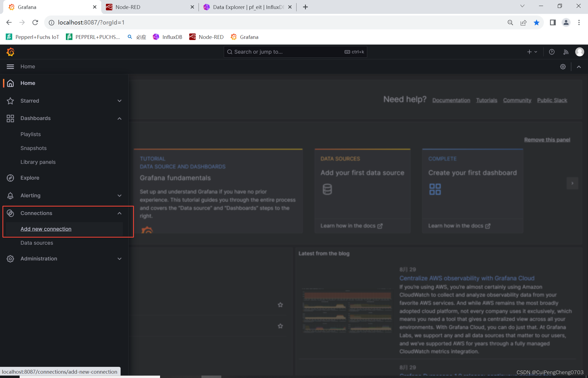Open the Help question-mark icon
This screenshot has width=588, height=378.
[552, 52]
